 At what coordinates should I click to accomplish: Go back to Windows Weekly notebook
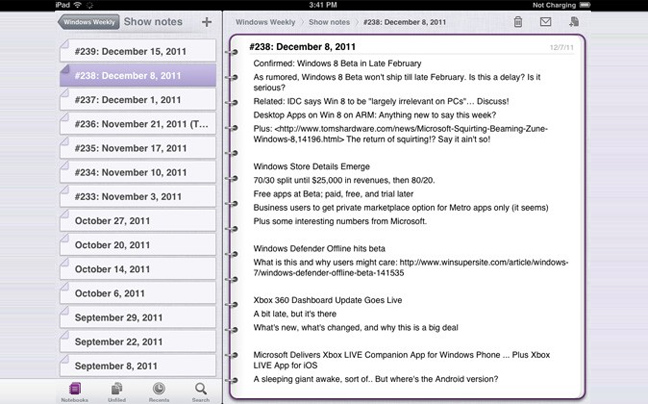(x=88, y=22)
